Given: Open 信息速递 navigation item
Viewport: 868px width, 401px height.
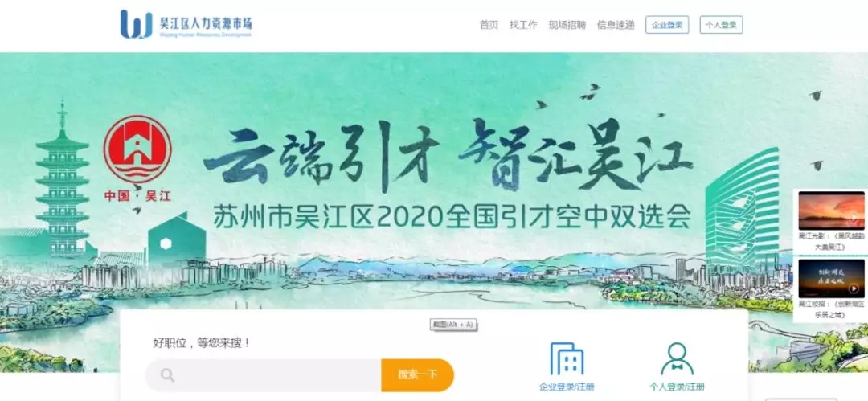Looking at the screenshot, I should tap(616, 25).
